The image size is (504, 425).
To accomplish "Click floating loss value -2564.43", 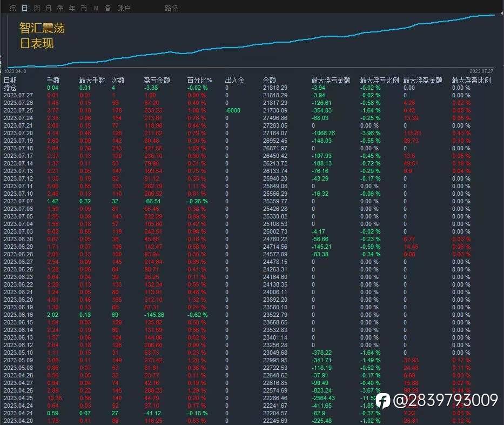I will 324,398.
